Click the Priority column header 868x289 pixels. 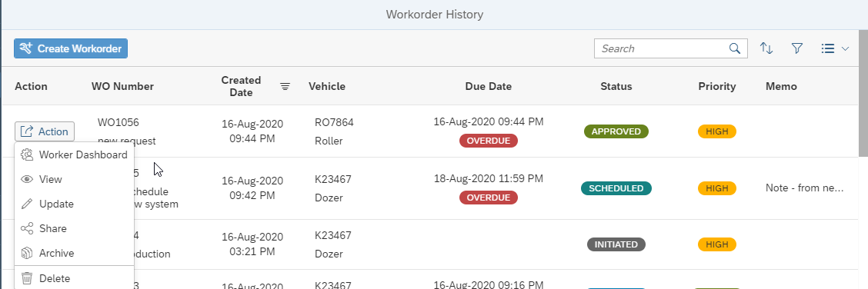click(x=717, y=86)
